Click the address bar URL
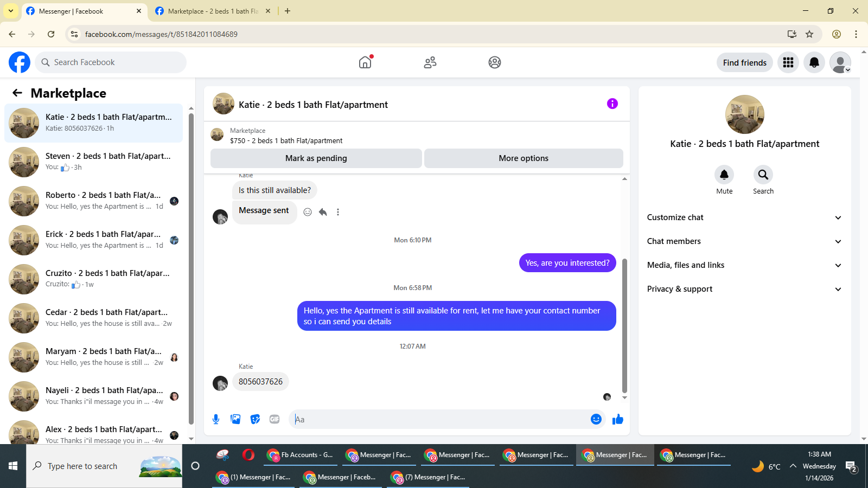868x488 pixels. (x=161, y=34)
